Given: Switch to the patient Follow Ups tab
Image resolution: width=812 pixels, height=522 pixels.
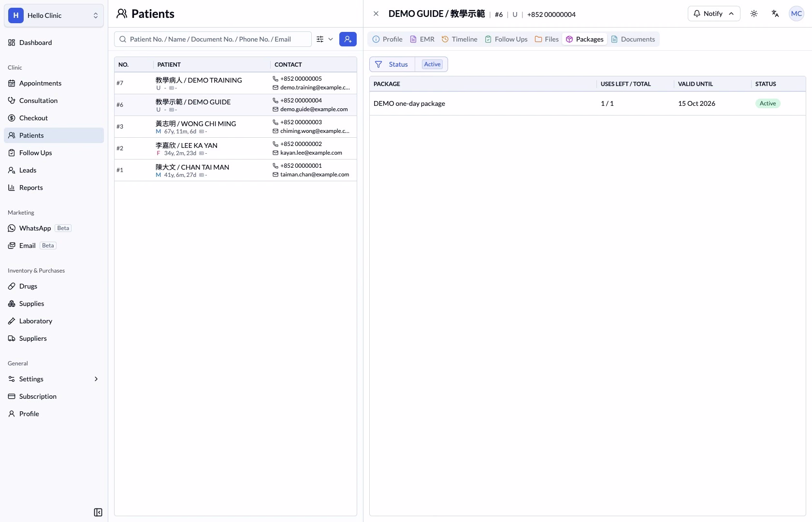Looking at the screenshot, I should (x=506, y=39).
